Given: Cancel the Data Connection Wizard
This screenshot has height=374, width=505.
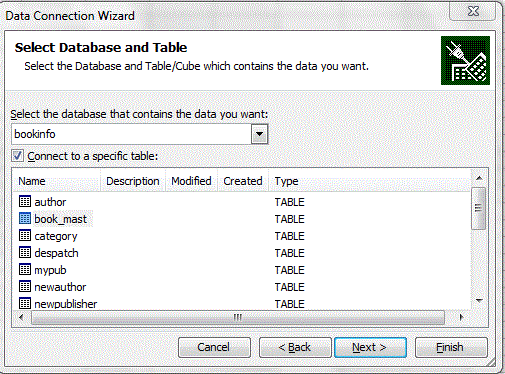Looking at the screenshot, I should (x=214, y=347).
